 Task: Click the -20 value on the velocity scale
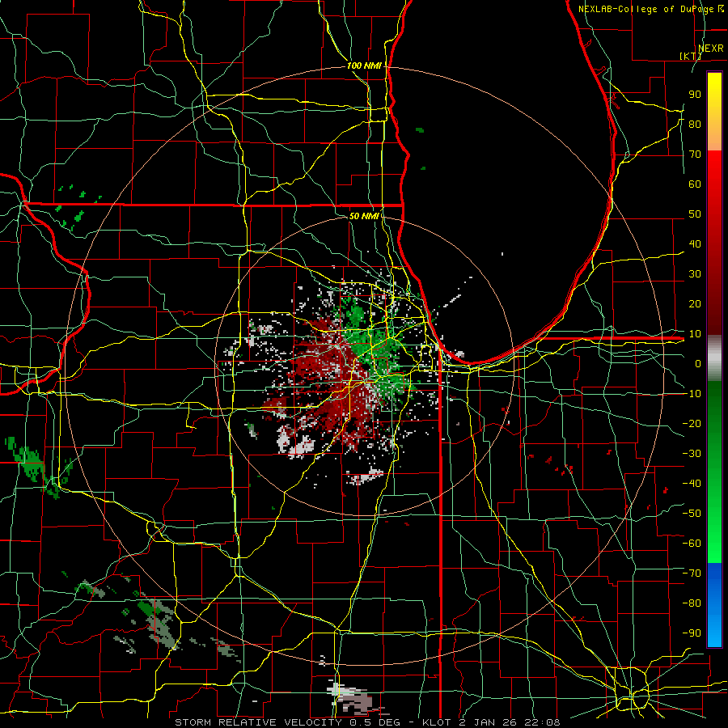click(692, 423)
